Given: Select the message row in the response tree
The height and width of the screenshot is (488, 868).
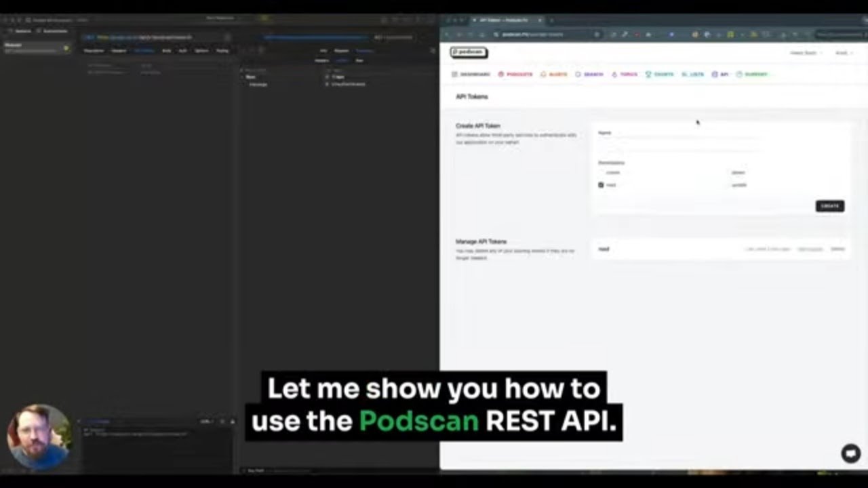Looking at the screenshot, I should click(x=258, y=84).
